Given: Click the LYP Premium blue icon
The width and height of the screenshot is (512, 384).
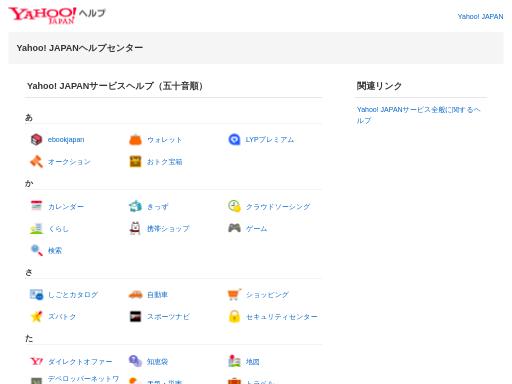Looking at the screenshot, I should click(x=234, y=139).
